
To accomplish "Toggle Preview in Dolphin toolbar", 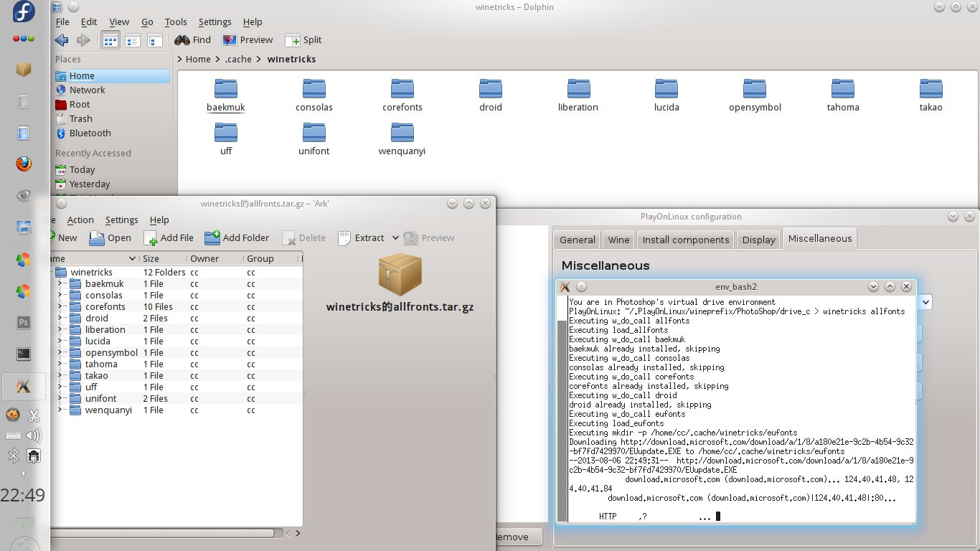I will tap(248, 40).
